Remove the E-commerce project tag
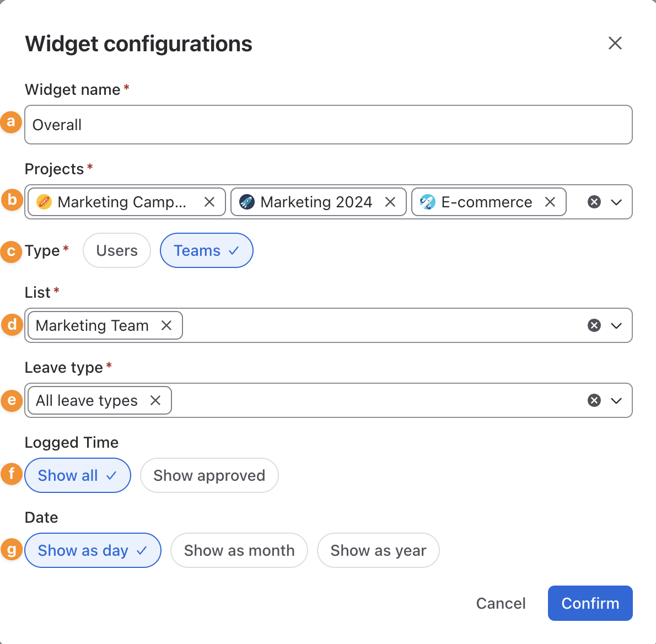 tap(550, 202)
